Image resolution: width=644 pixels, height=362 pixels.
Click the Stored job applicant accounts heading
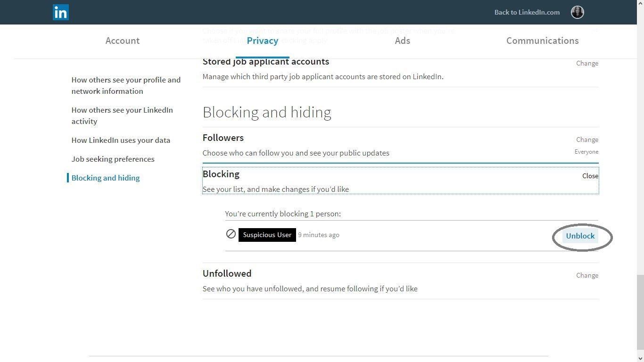point(266,61)
